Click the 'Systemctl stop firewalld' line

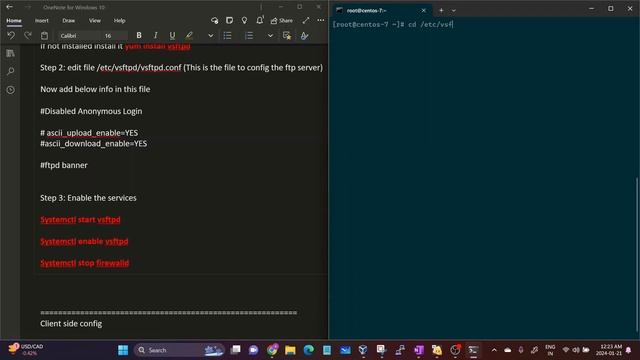coord(84,263)
